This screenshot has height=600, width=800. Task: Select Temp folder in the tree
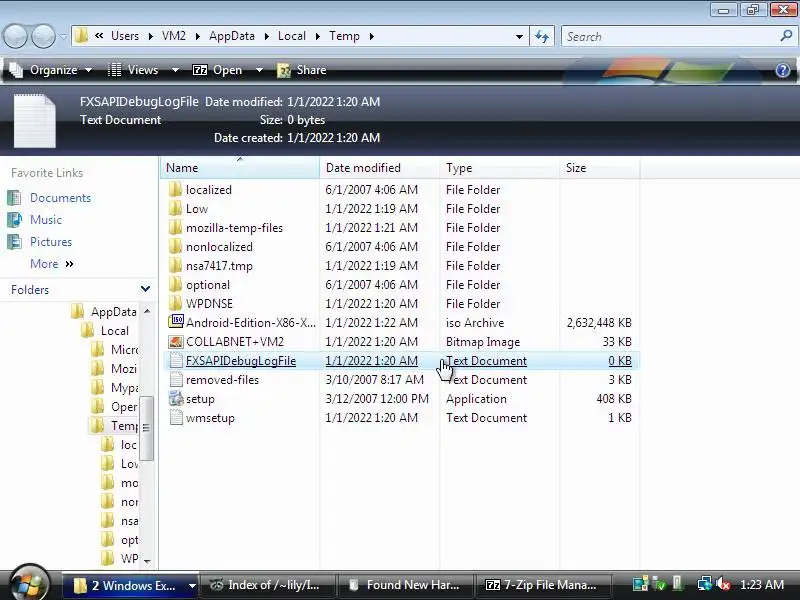click(x=124, y=426)
